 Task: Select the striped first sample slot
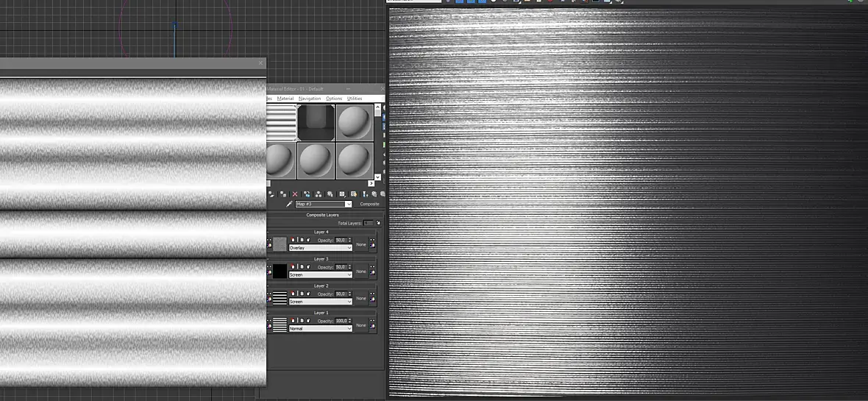click(x=281, y=123)
